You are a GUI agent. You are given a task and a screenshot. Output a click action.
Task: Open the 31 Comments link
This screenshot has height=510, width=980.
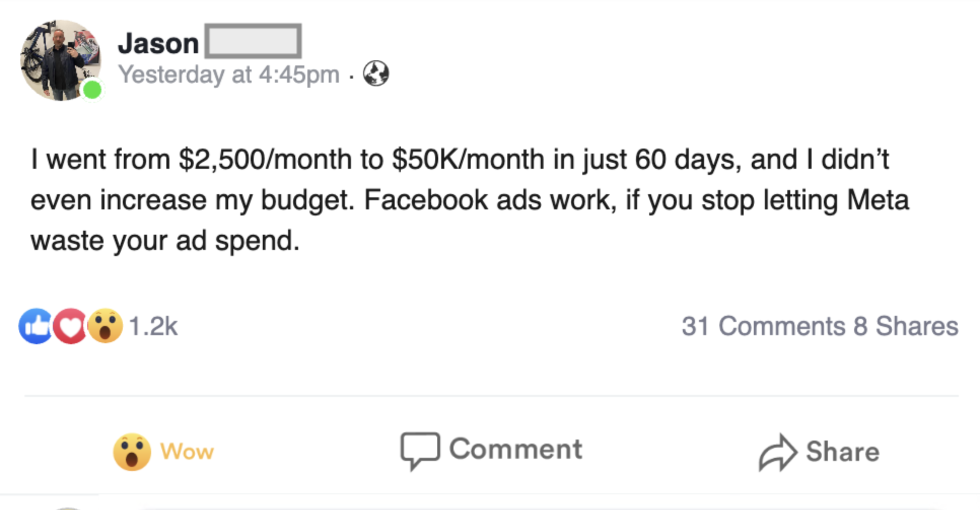[763, 325]
